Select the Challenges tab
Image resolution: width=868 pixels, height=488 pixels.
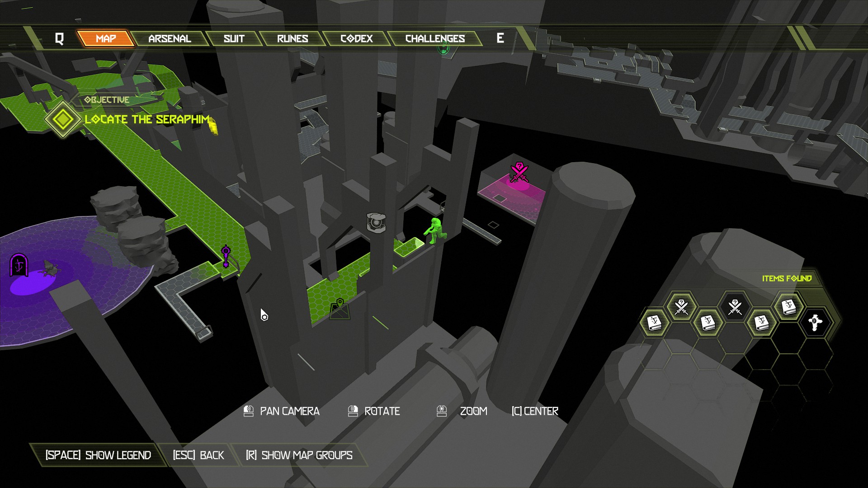click(435, 39)
